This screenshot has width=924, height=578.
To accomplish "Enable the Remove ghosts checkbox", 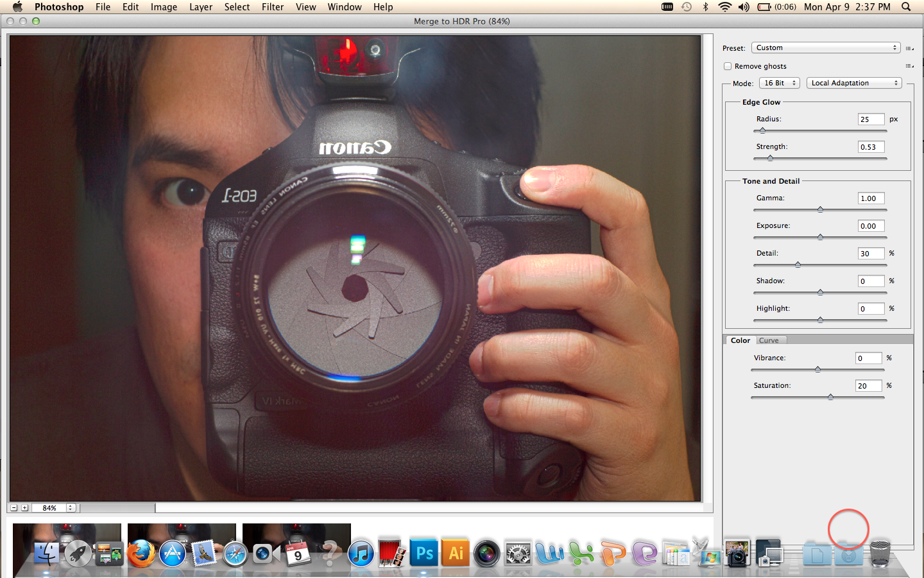I will (728, 66).
